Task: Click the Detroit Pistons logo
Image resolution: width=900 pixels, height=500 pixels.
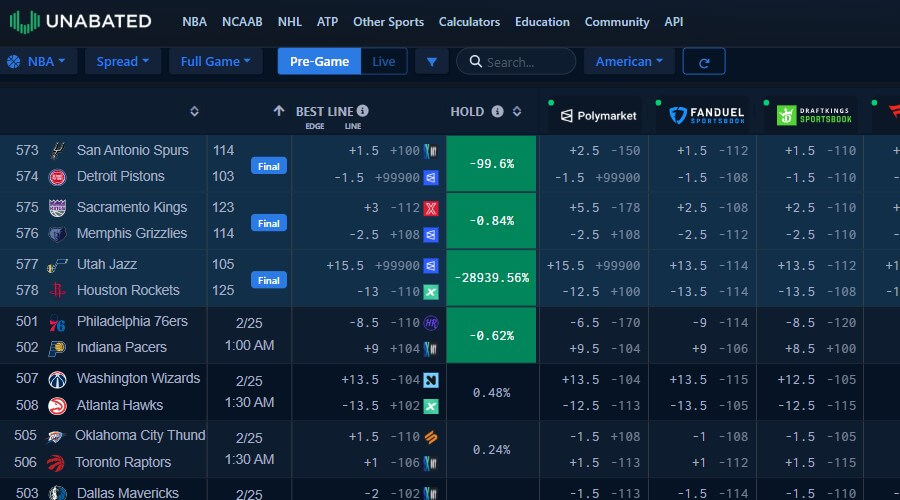Action: coord(57,177)
